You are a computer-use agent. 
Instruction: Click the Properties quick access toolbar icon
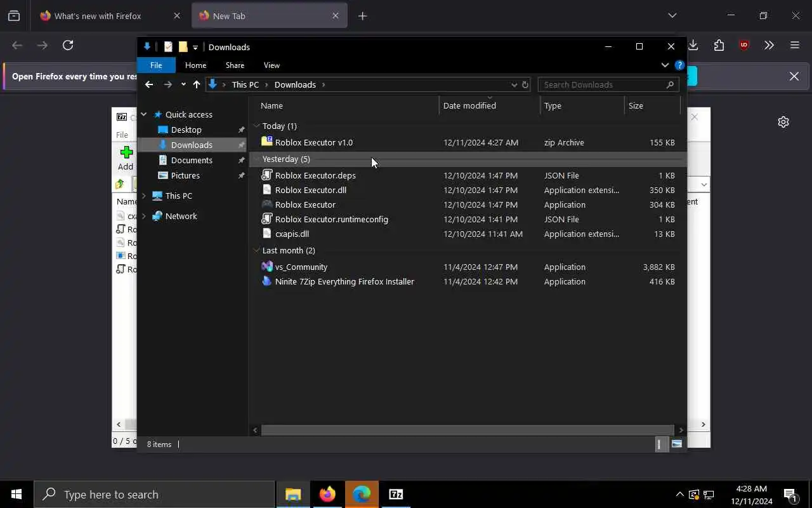coord(168,47)
